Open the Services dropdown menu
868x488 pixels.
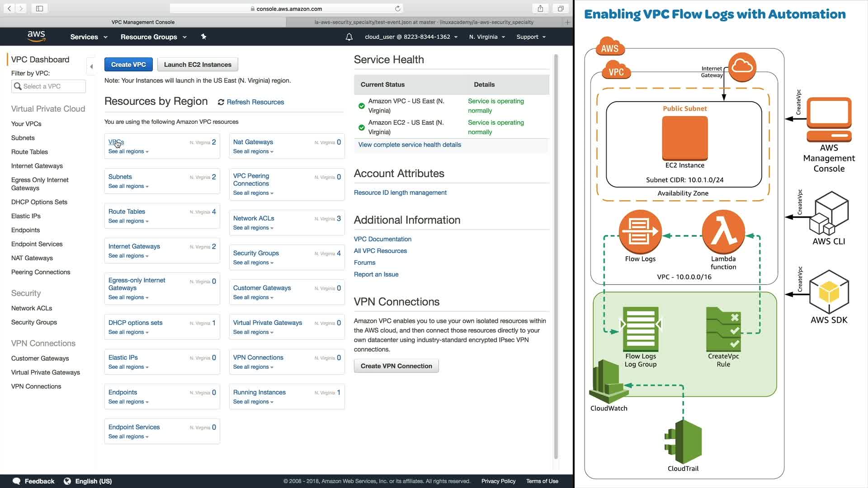[x=89, y=37]
